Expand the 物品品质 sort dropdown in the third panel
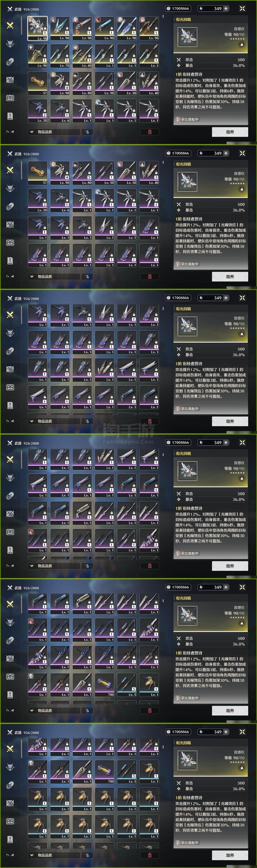This screenshot has width=257, height=868. [x=54, y=421]
